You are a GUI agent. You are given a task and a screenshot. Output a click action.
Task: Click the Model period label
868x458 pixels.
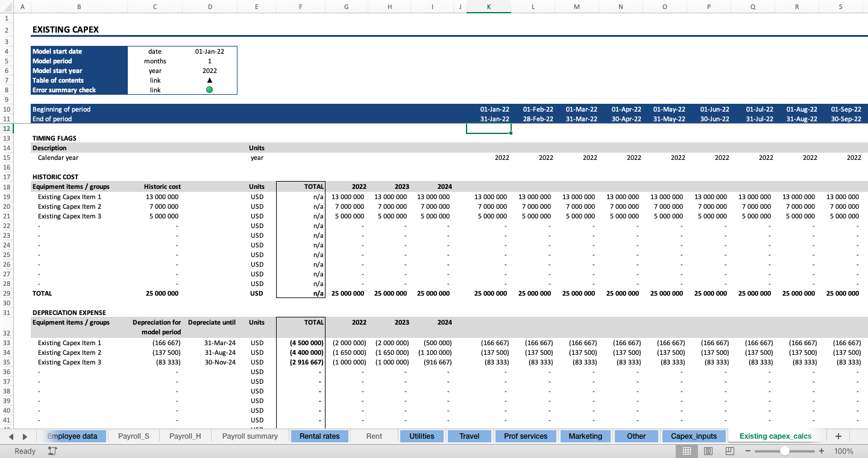(52, 61)
